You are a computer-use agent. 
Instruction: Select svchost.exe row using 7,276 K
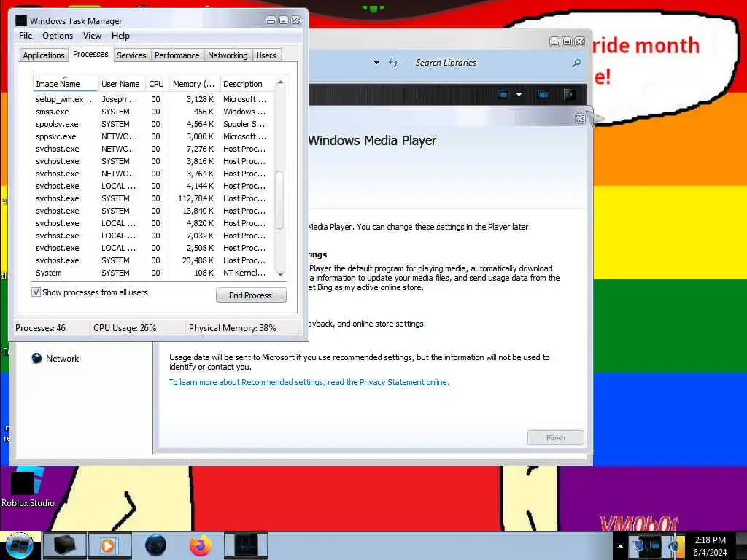tap(153, 149)
